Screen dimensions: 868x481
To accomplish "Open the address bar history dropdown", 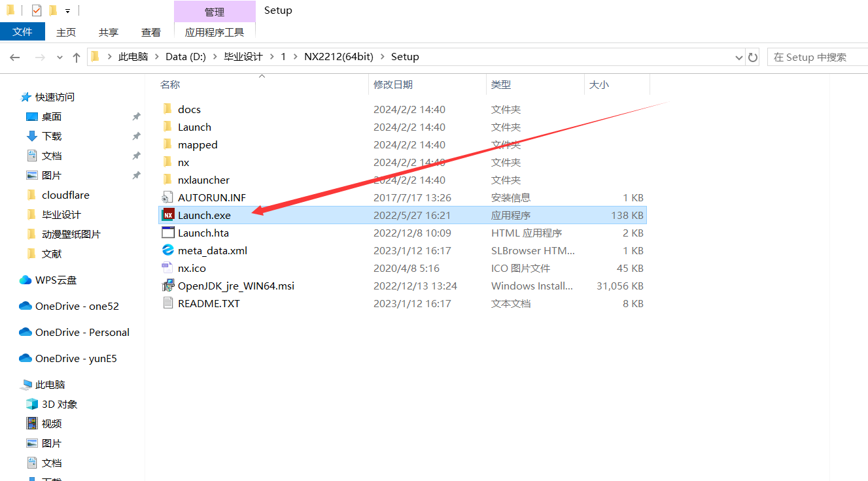I will point(739,57).
